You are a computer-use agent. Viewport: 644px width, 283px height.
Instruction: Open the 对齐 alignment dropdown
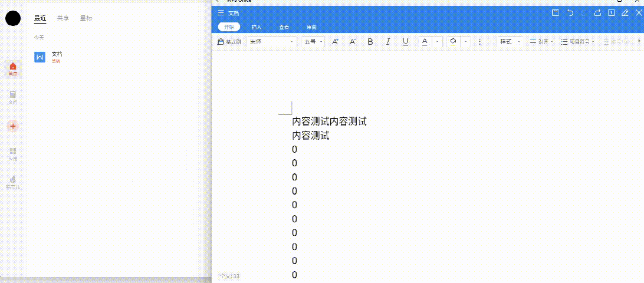(x=541, y=41)
